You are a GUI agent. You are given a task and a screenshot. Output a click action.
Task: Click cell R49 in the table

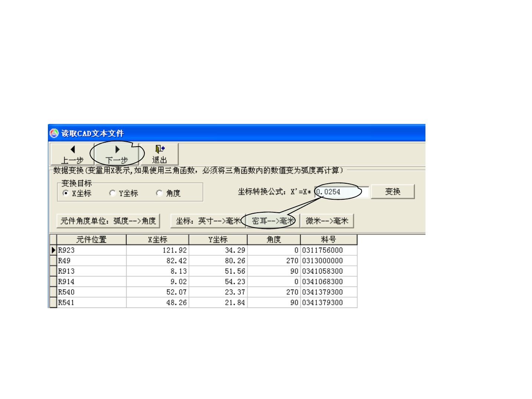(x=91, y=261)
